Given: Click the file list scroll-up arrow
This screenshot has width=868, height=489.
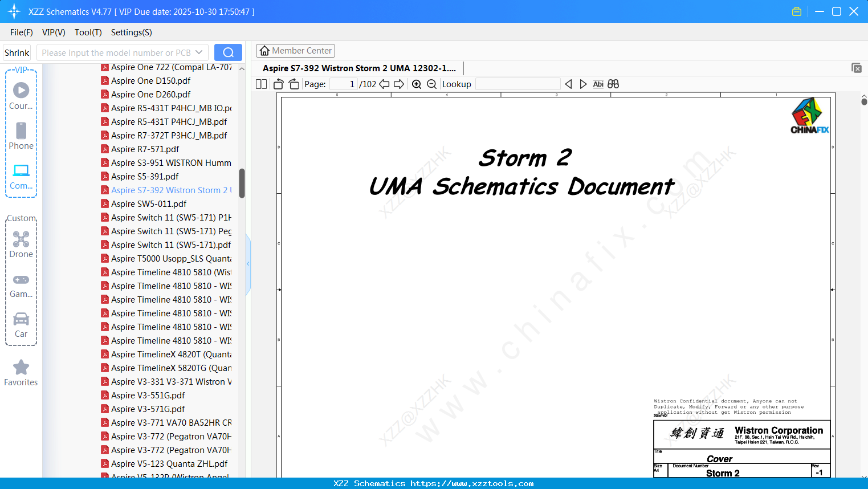Looking at the screenshot, I should click(242, 68).
